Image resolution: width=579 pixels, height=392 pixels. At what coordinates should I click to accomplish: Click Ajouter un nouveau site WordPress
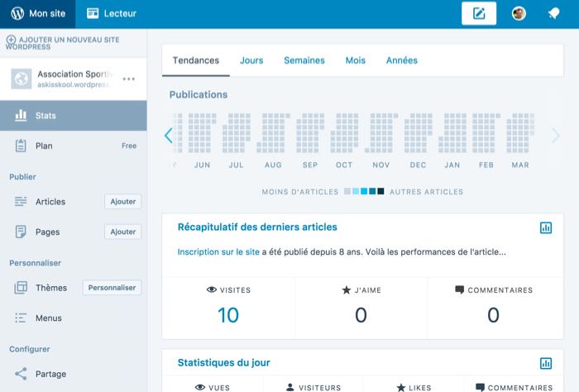pos(66,42)
